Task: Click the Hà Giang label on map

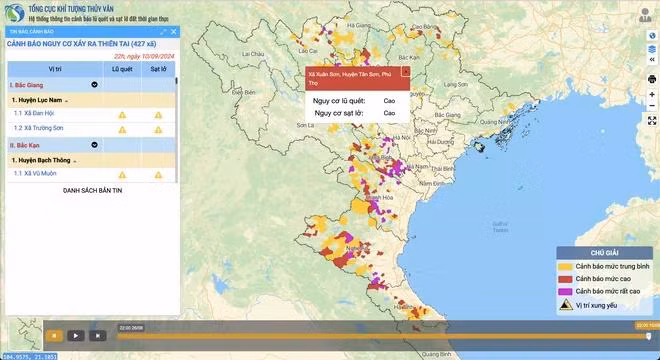Action: click(x=359, y=25)
